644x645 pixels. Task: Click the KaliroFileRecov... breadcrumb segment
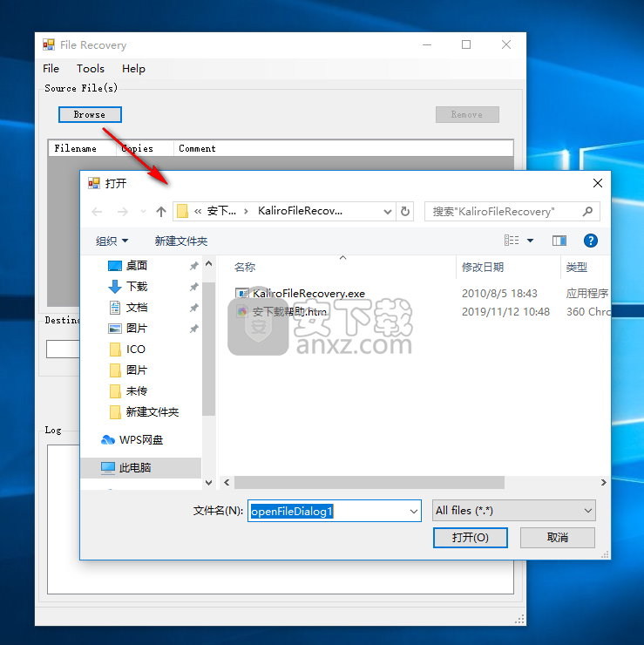300,212
